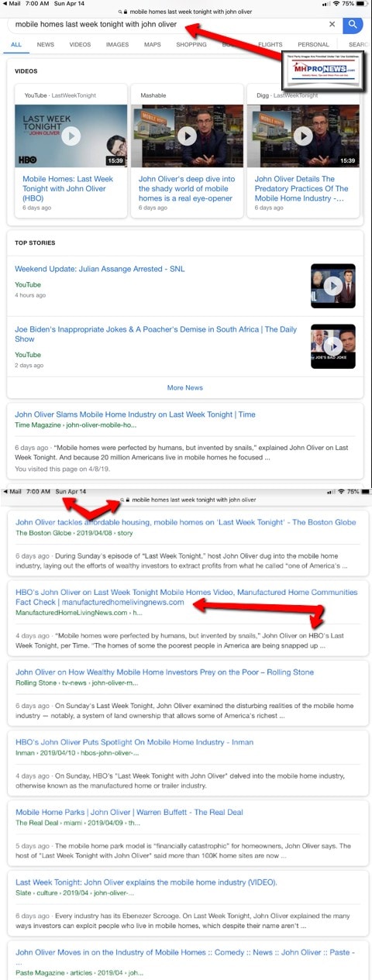Click 'Slate › culture › 2019/04' breadcrumb
The width and height of the screenshot is (372, 980).
(76, 892)
